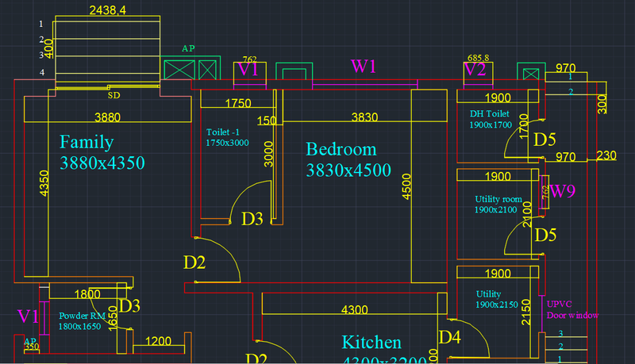The height and width of the screenshot is (364, 635).
Task: Click the 1900x1700 size text
Action: coord(491,125)
